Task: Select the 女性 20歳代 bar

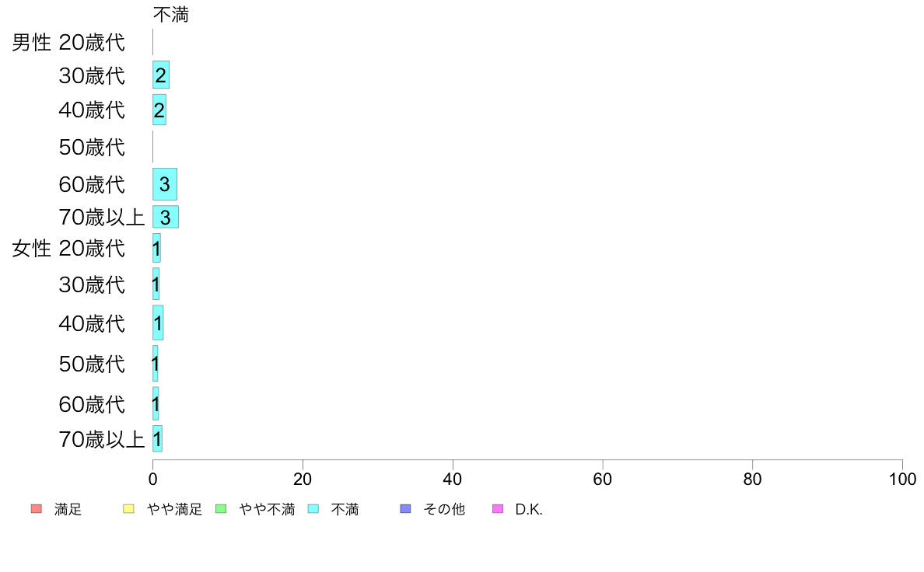Action: [156, 248]
